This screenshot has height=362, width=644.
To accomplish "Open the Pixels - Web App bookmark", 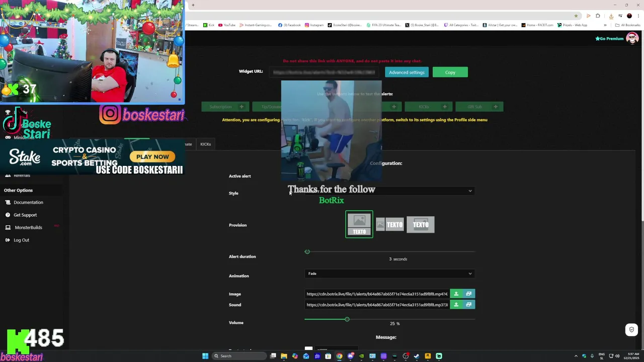I will [x=572, y=25].
